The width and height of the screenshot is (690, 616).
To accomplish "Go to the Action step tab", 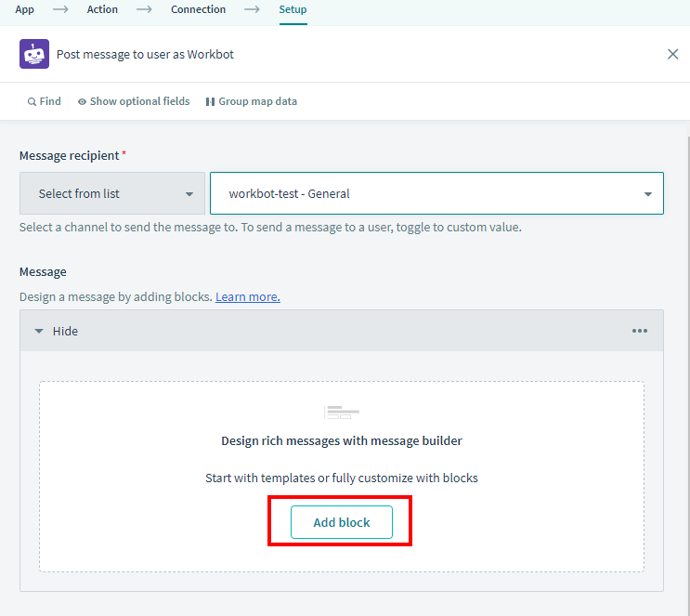I will (102, 9).
